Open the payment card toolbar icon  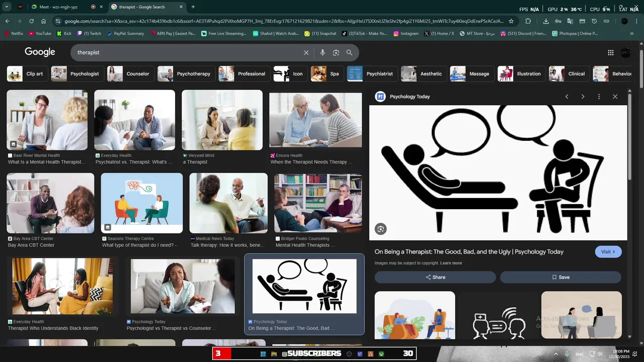(582, 21)
